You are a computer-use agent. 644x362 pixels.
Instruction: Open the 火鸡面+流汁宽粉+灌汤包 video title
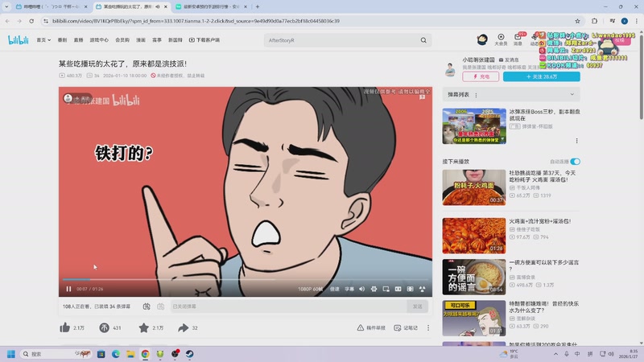coord(540,221)
